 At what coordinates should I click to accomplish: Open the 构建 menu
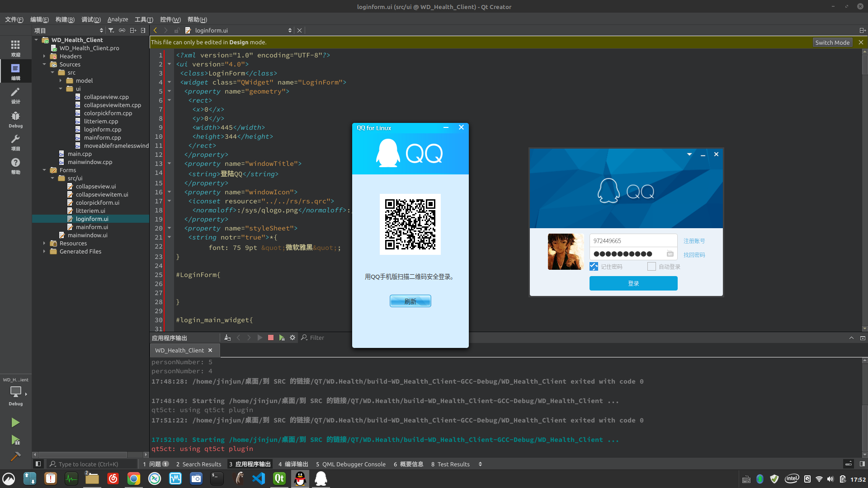click(65, 19)
